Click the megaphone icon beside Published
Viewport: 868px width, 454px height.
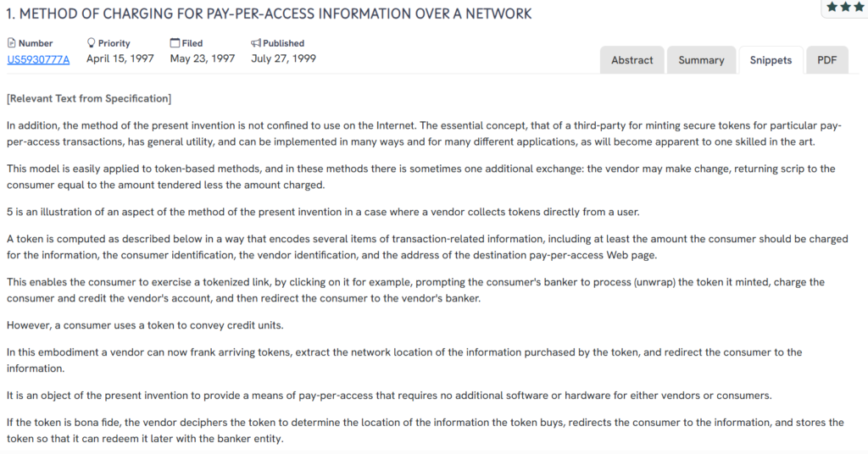point(256,43)
